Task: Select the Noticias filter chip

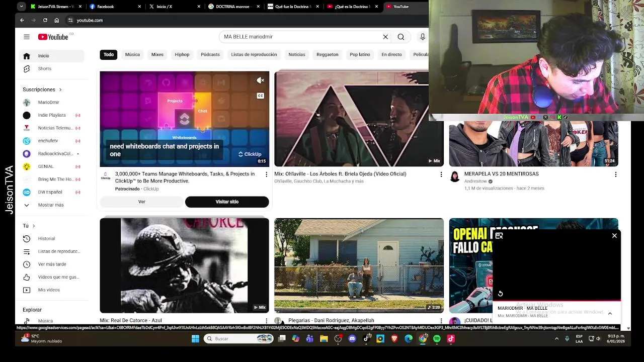Action: (297, 54)
